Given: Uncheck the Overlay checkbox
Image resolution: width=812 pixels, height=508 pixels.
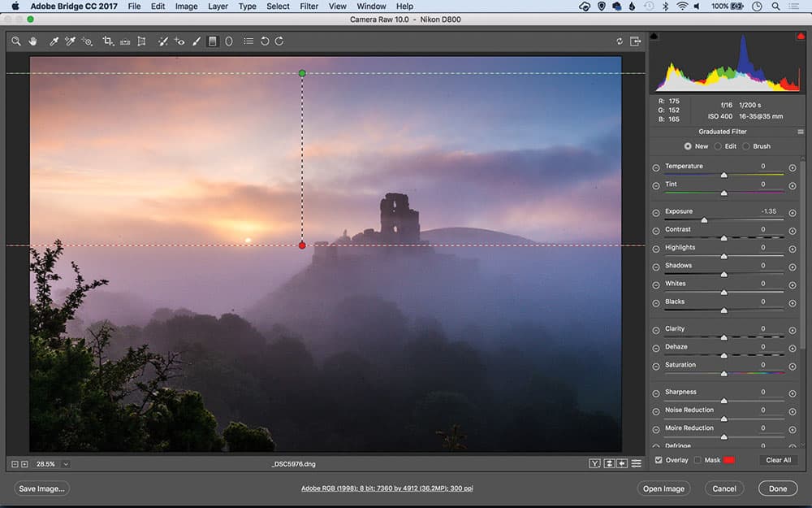Looking at the screenshot, I should (659, 460).
